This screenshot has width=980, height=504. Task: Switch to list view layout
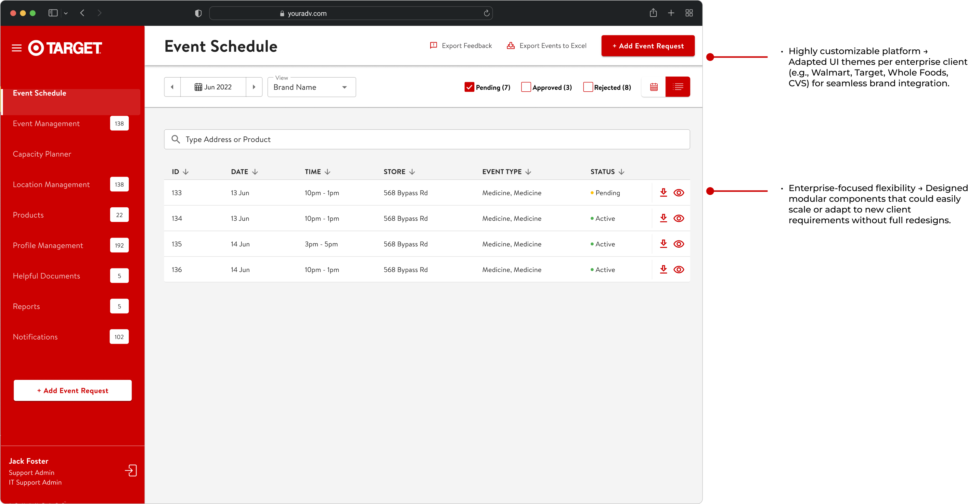[677, 87]
